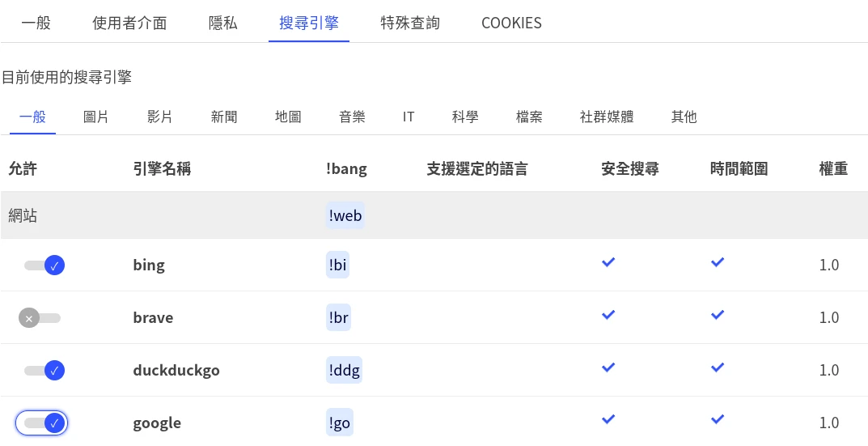Switch to the IT engine category
This screenshot has height=446, width=868.
click(409, 117)
